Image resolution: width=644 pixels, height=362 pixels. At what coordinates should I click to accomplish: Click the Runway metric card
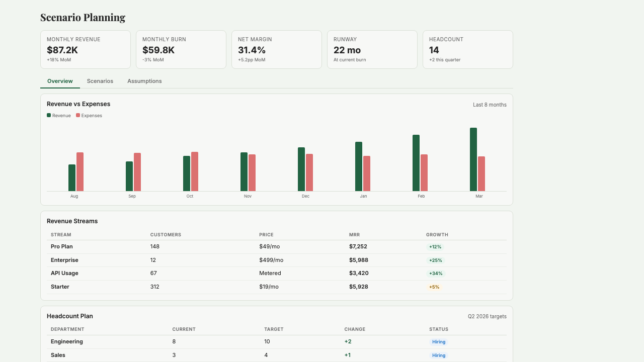[372, 49]
